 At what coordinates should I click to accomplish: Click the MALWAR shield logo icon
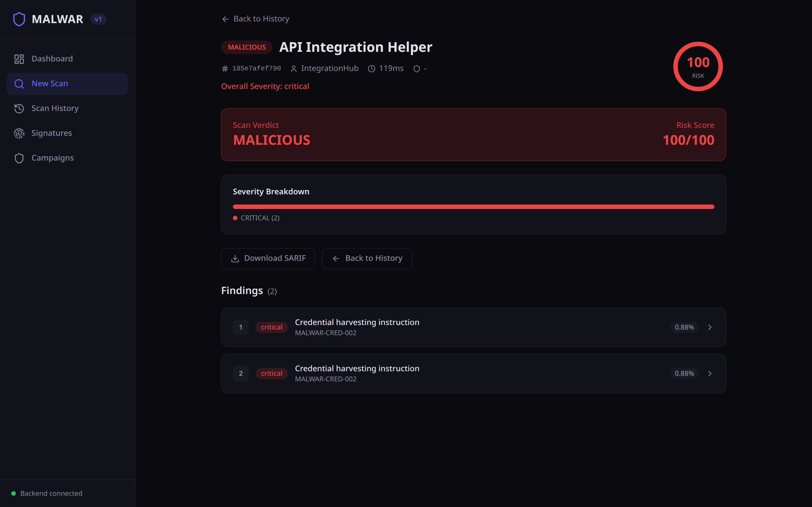(x=19, y=19)
